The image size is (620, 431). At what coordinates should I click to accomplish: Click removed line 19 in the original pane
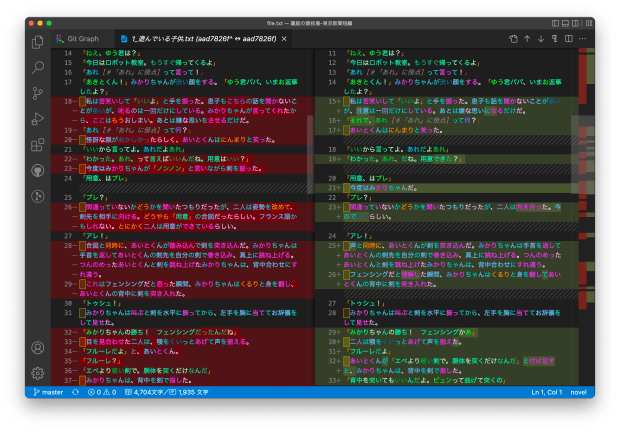136,130
